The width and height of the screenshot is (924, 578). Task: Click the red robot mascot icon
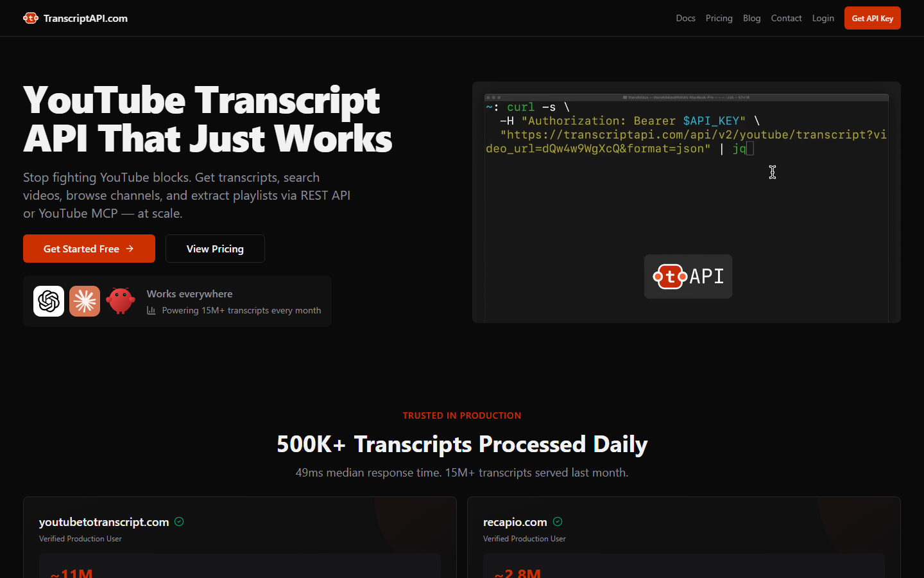click(121, 301)
